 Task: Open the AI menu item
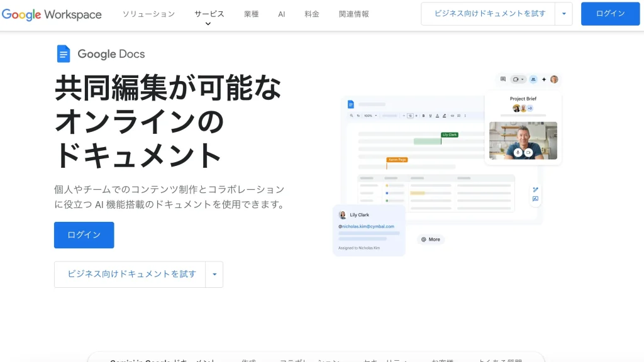click(281, 14)
